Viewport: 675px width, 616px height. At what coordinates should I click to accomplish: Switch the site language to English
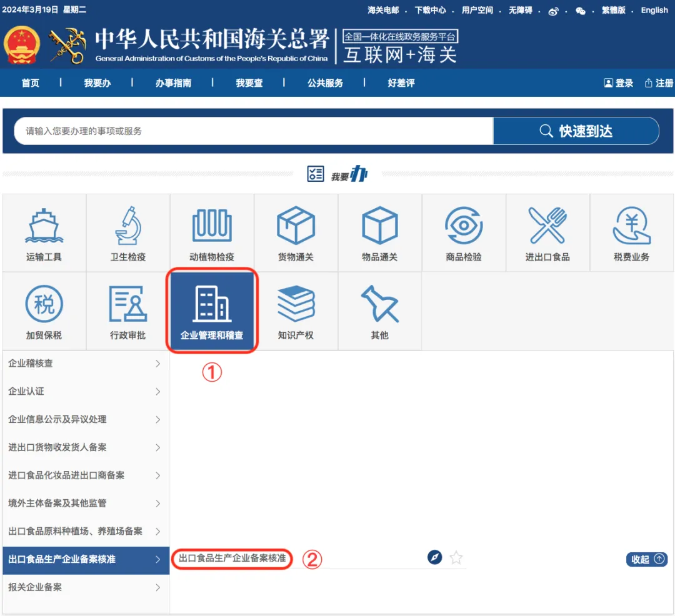coord(654,10)
